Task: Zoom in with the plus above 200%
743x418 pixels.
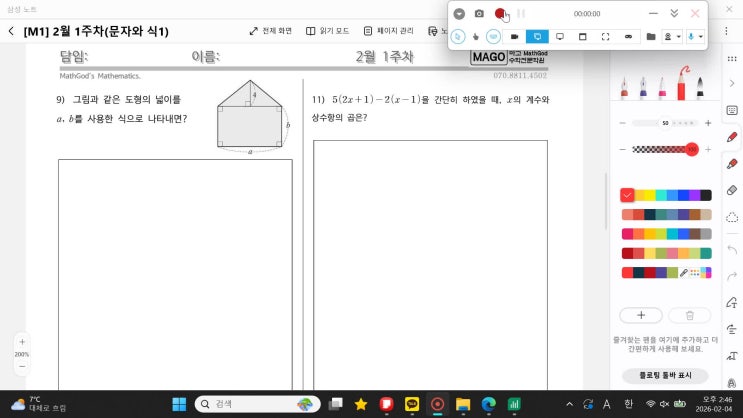Action: tap(21, 342)
